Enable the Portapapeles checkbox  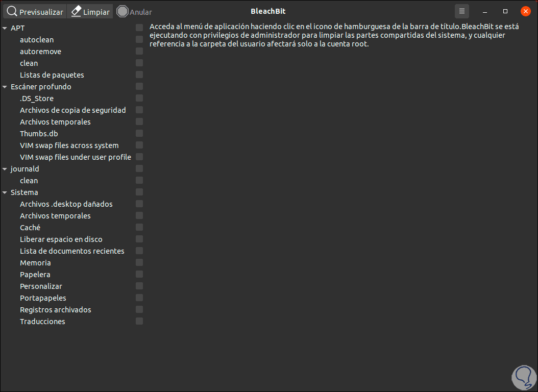[139, 298]
